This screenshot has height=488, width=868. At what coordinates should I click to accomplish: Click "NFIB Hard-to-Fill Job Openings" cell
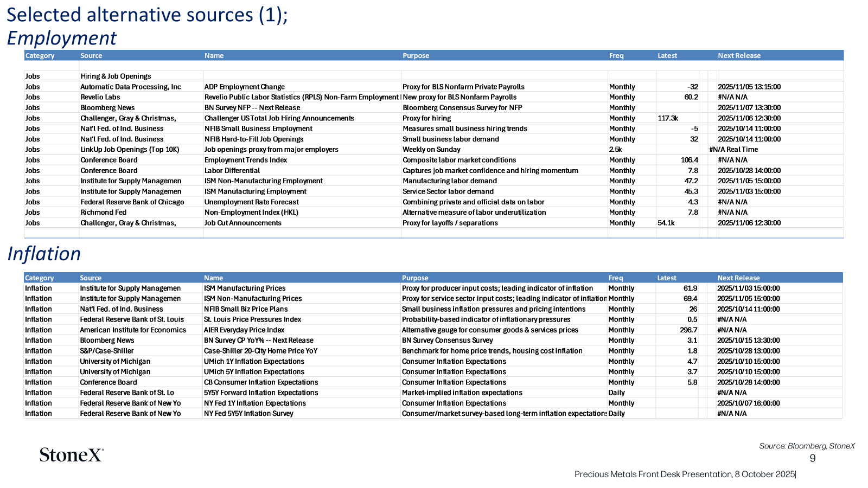[x=254, y=139]
